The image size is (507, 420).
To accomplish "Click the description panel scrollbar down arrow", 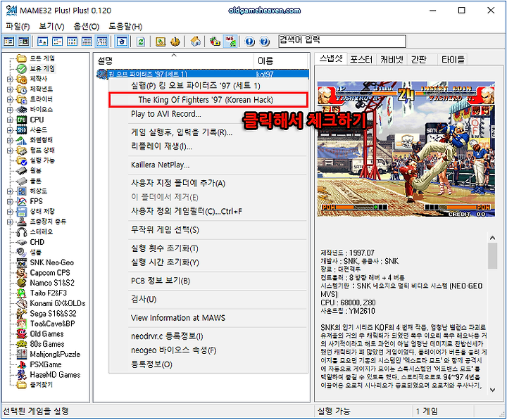I will (x=492, y=390).
